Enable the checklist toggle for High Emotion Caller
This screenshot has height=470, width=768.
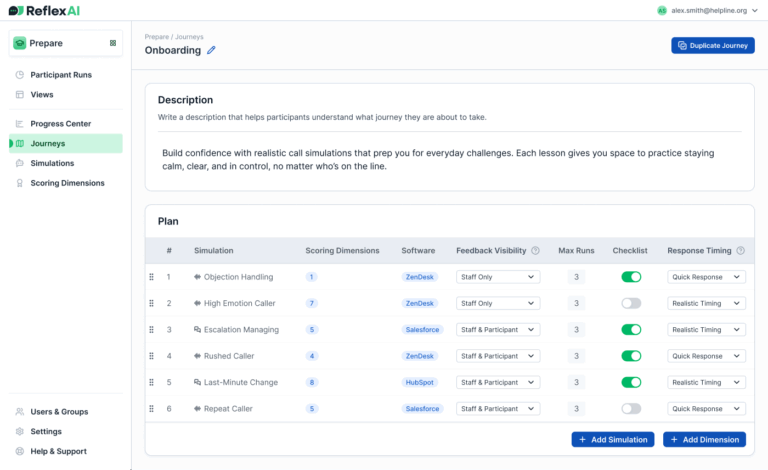tap(630, 303)
